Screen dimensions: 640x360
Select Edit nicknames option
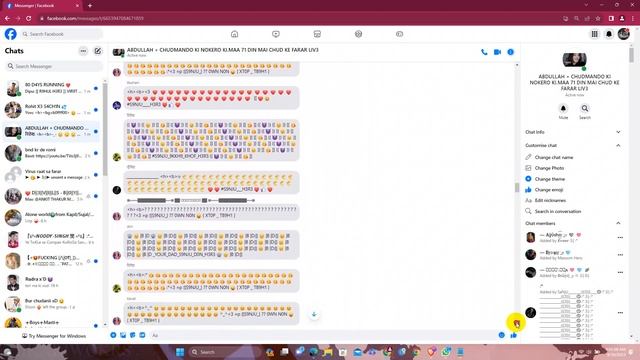(550, 200)
